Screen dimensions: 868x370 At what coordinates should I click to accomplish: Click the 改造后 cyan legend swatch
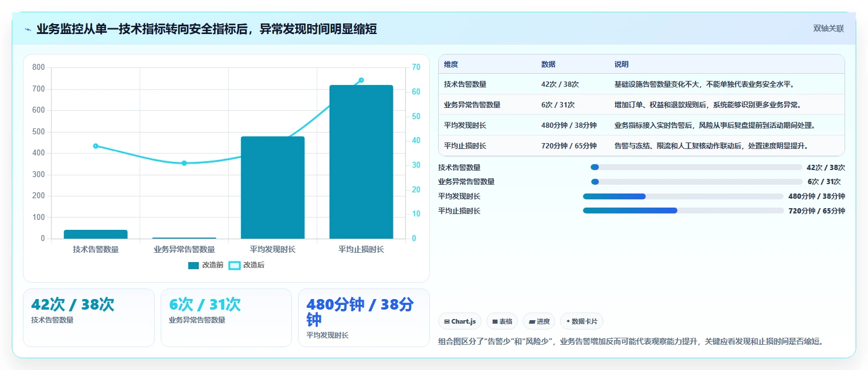[x=234, y=266]
